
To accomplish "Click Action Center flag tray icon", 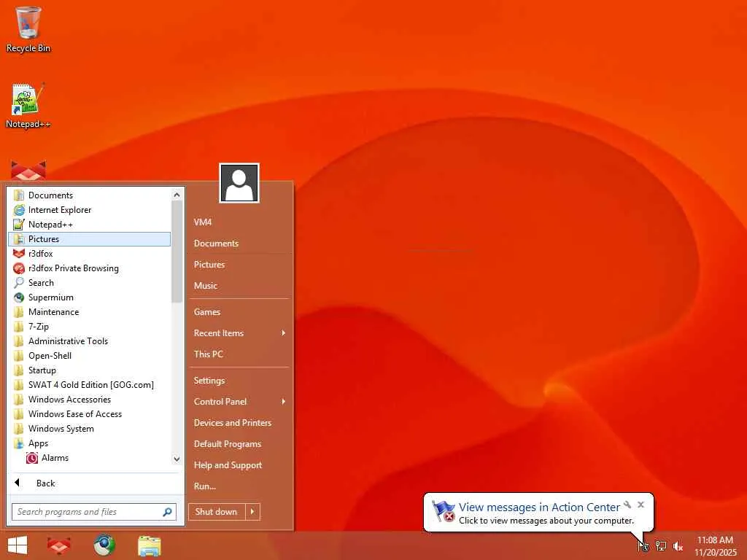I will (643, 546).
